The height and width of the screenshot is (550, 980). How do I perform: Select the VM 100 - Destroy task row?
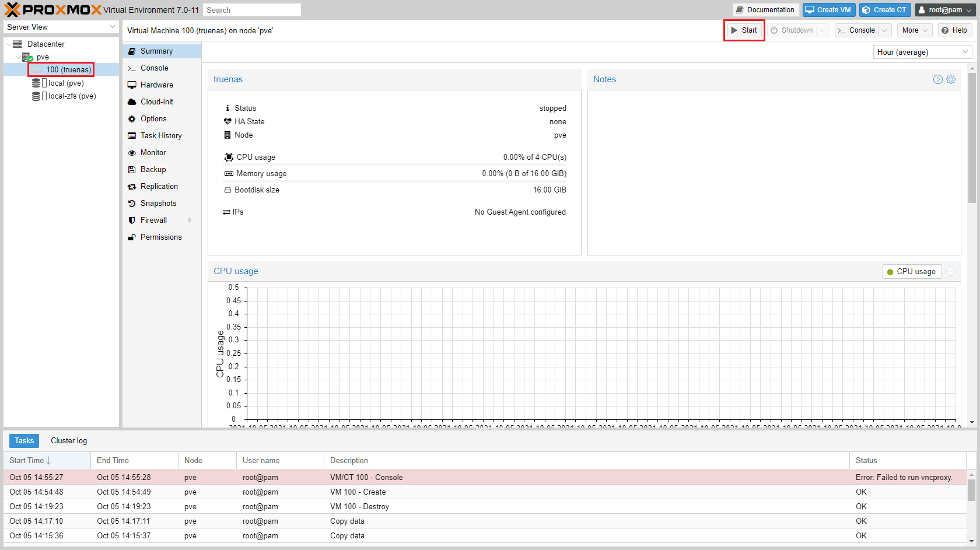coord(485,507)
